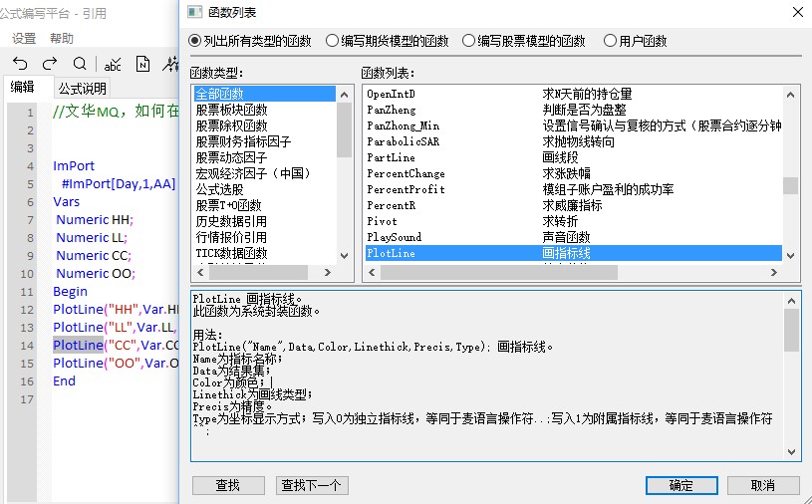Select 编写期货模型的函数 radio button

tap(332, 41)
